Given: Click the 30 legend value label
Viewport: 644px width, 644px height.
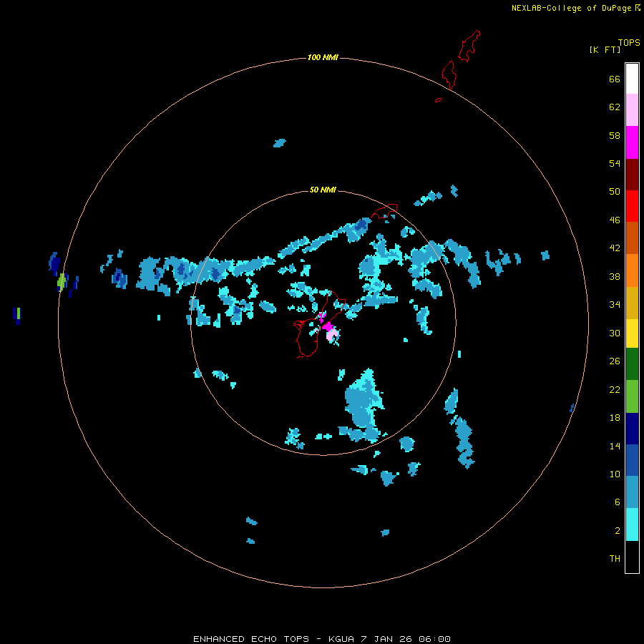Looking at the screenshot, I should coord(615,333).
